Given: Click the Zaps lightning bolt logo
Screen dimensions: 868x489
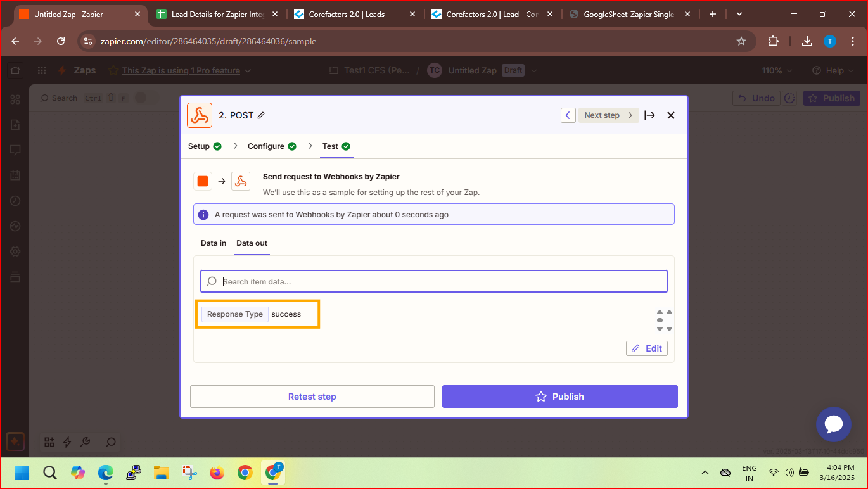Looking at the screenshot, I should click(63, 71).
